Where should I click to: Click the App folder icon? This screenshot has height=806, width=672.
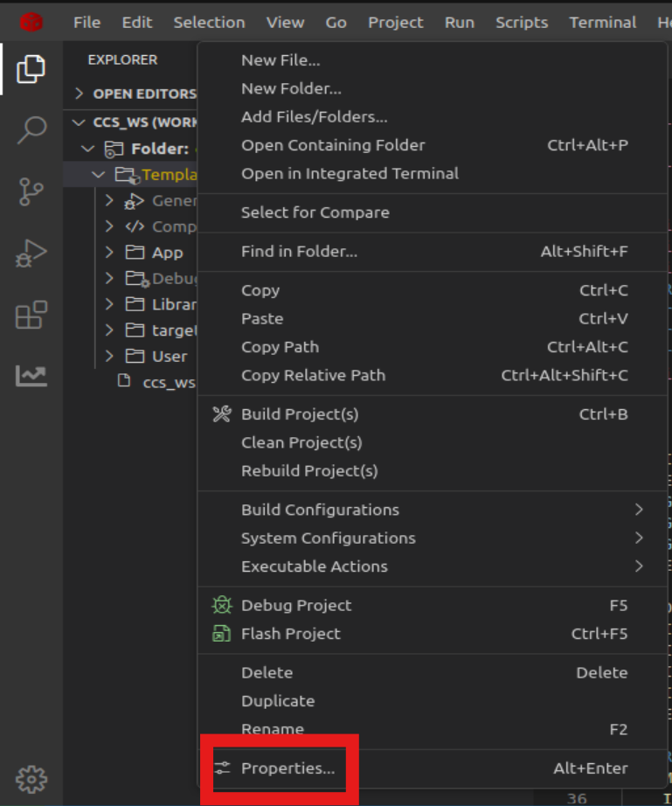click(135, 252)
